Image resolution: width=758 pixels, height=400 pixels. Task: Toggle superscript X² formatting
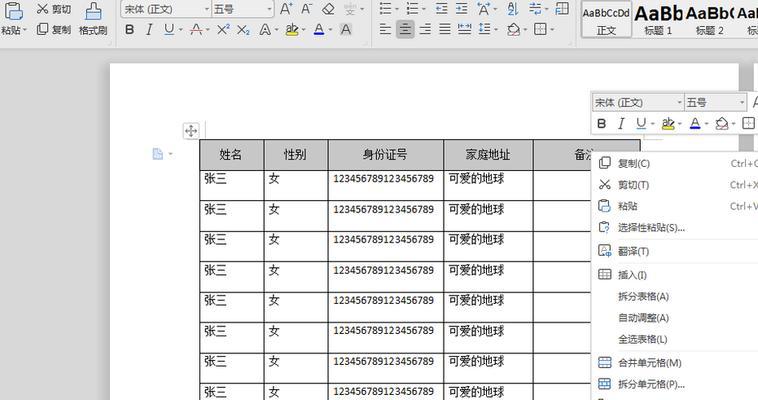coord(223,30)
